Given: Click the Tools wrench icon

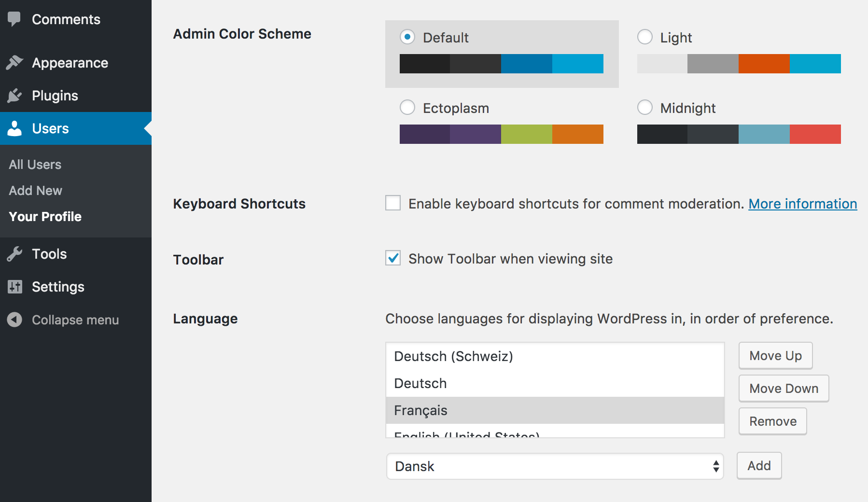Looking at the screenshot, I should [14, 254].
